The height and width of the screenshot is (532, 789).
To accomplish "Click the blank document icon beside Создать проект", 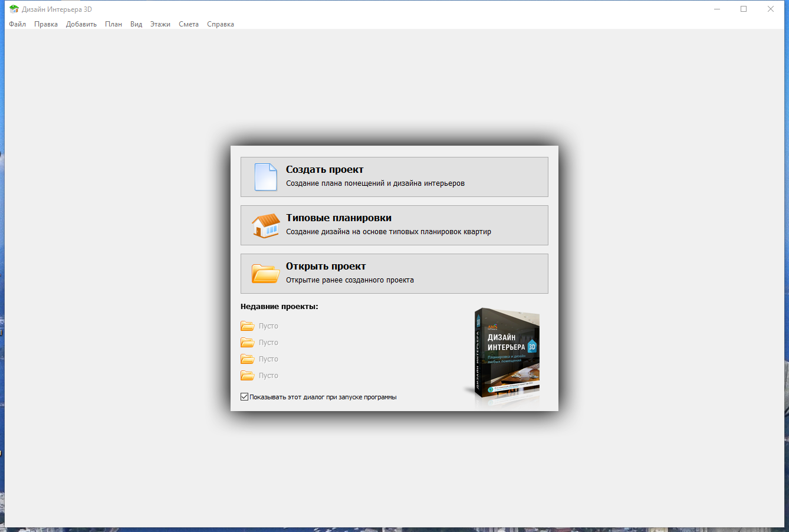I will click(x=265, y=177).
